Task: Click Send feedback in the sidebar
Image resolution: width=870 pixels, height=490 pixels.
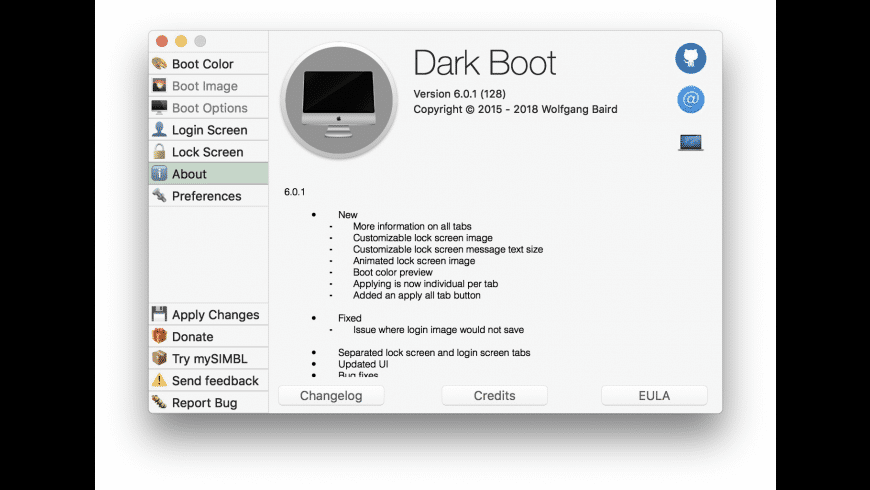Action: pos(209,381)
